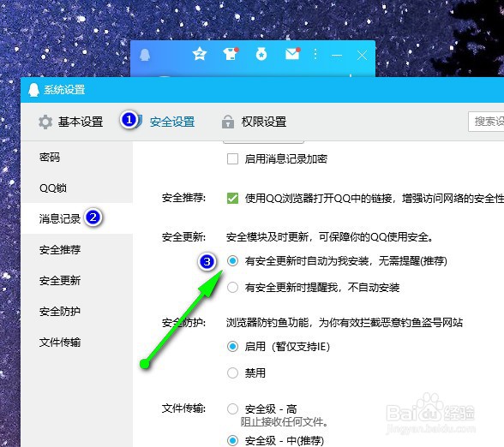Viewport: 504px width, 447px height.
Task: Select 有安全更新时提醒我，不自动安装 radio option
Action: pos(232,287)
